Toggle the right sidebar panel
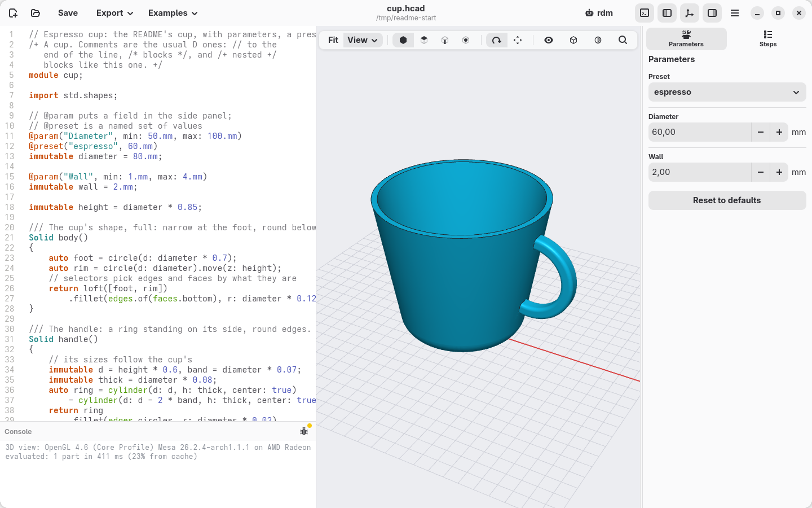Screen dimensions: 812x508 (x=712, y=13)
